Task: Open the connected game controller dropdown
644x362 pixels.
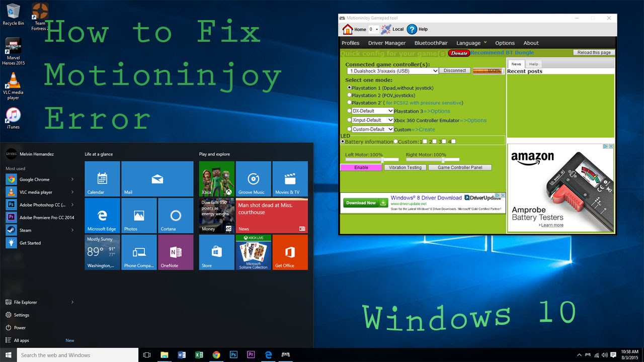Action: pos(392,71)
